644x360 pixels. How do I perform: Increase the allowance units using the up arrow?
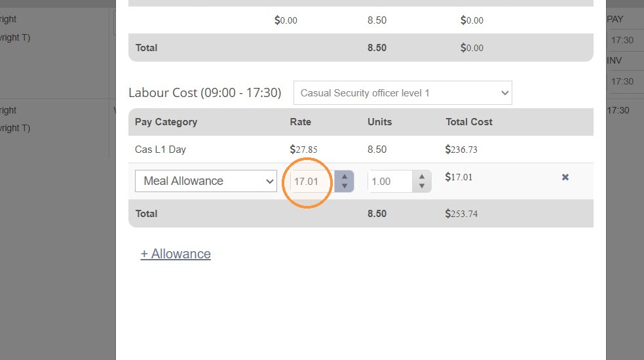point(421,176)
